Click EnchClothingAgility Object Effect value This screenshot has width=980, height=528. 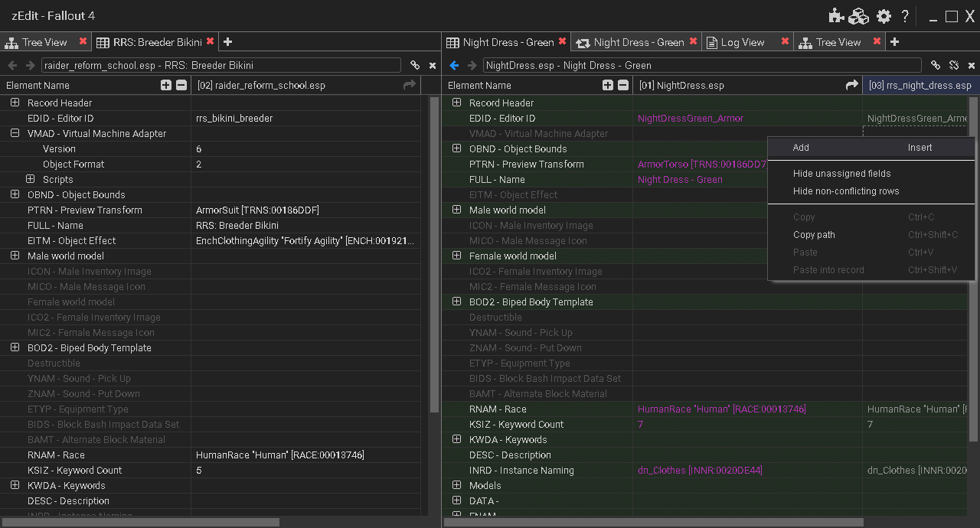pyautogui.click(x=305, y=240)
